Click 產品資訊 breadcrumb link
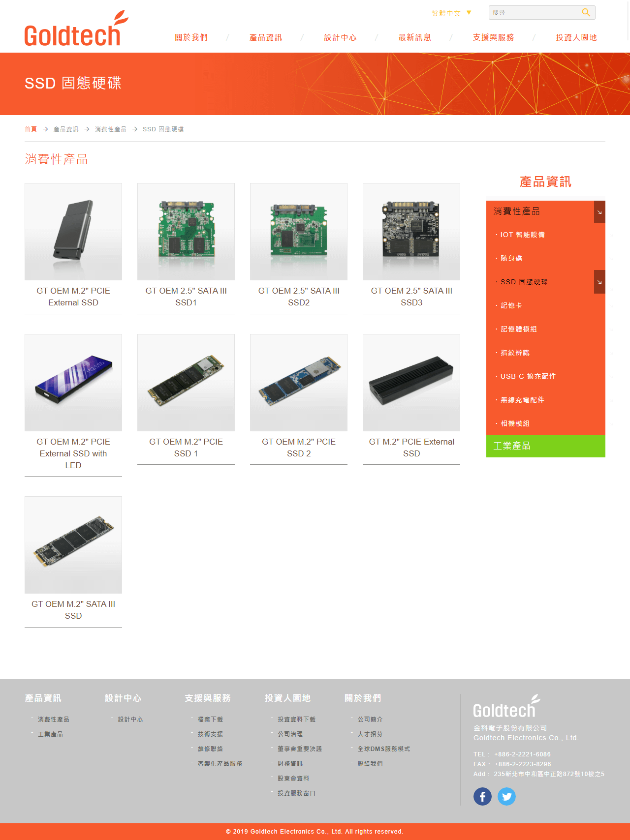This screenshot has width=630, height=840. click(66, 129)
